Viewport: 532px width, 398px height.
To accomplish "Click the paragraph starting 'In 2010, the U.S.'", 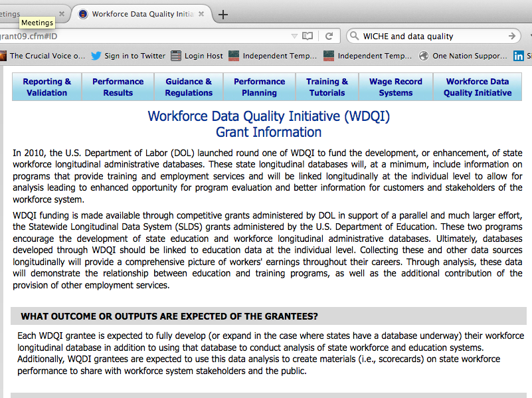I will pyautogui.click(x=268, y=176).
